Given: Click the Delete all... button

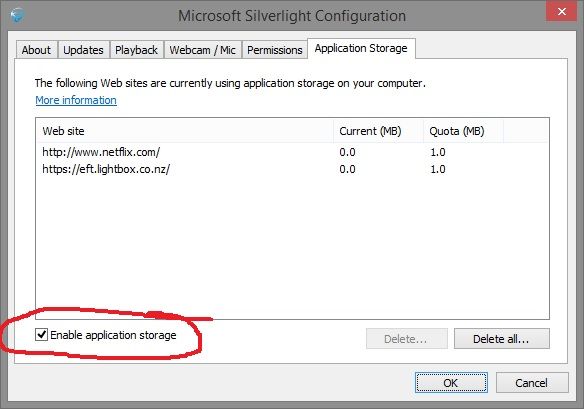Looking at the screenshot, I should (501, 339).
